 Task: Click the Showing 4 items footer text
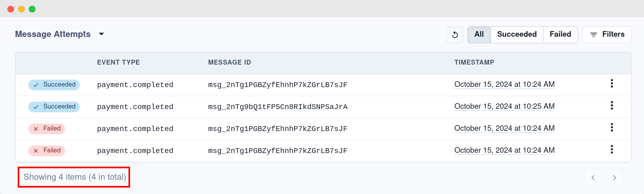tap(75, 177)
